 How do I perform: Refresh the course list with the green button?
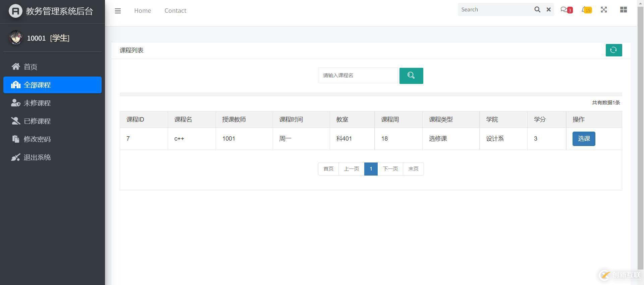coord(614,50)
